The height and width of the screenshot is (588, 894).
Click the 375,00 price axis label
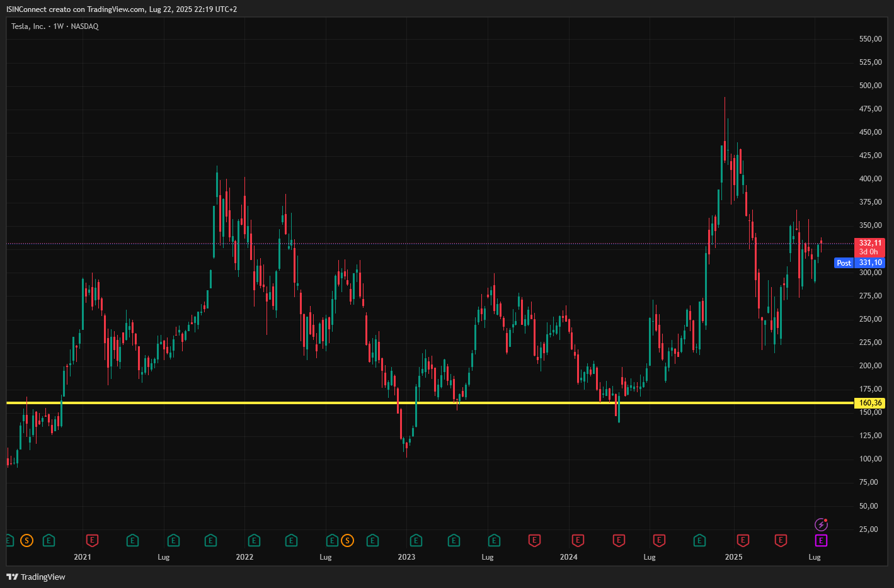pyautogui.click(x=870, y=202)
